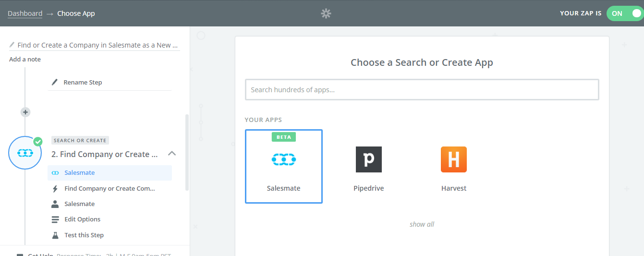Click the Rename Step pencil icon
The height and width of the screenshot is (256, 644).
tap(55, 82)
